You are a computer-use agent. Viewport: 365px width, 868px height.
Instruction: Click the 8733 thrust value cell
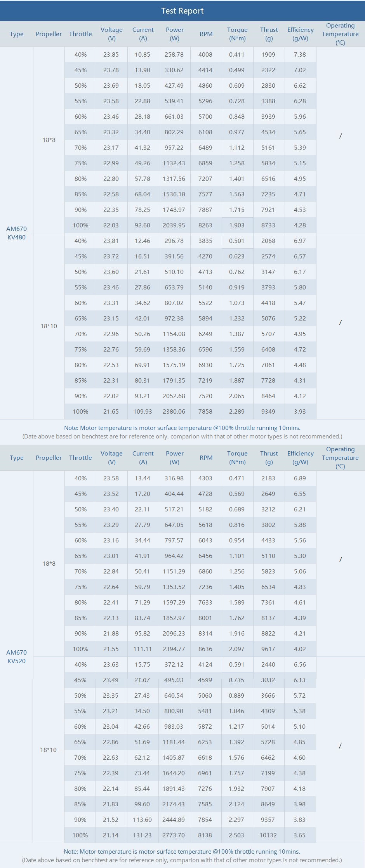(268, 225)
